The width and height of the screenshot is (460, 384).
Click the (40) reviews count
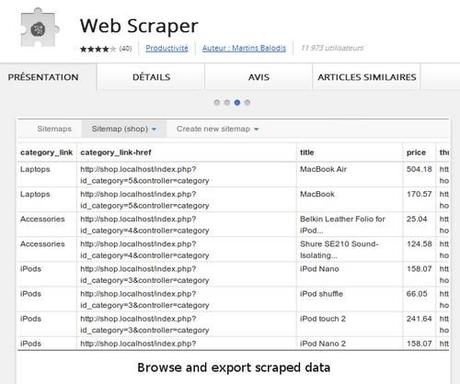click(x=125, y=49)
